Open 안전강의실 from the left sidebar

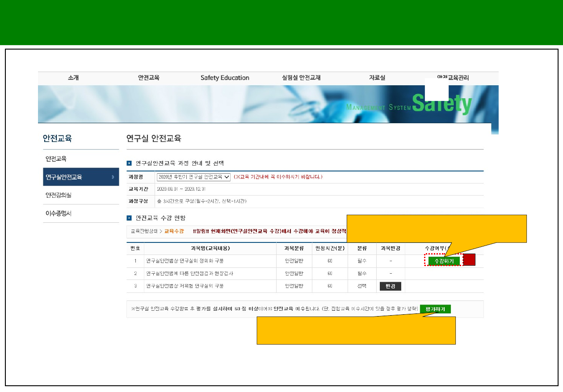point(58,195)
